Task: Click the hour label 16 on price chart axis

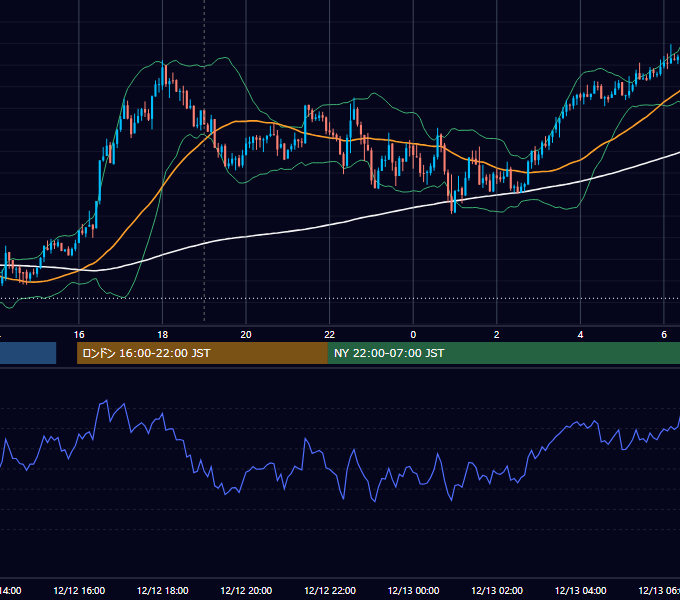Action: click(x=79, y=335)
